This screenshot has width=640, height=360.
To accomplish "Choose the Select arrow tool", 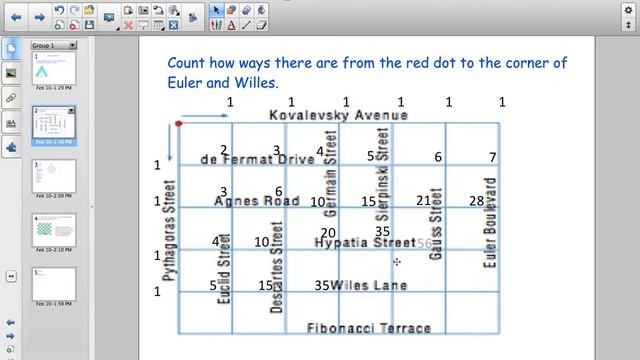I will [216, 10].
